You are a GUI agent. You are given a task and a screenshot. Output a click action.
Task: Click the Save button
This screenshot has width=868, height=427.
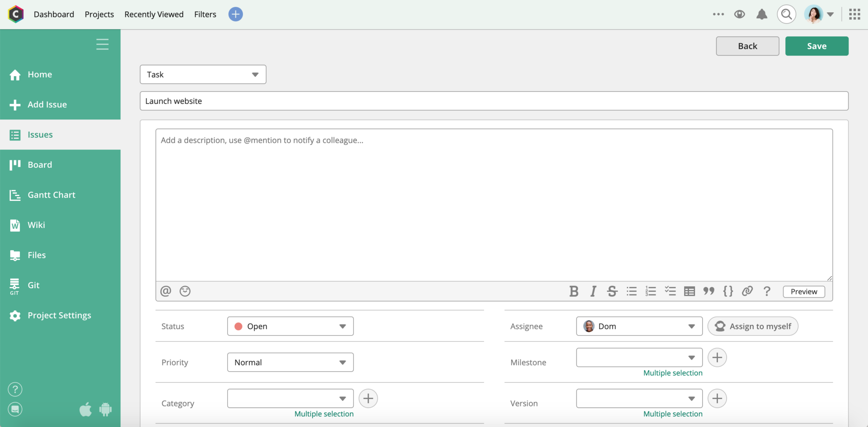tap(816, 46)
